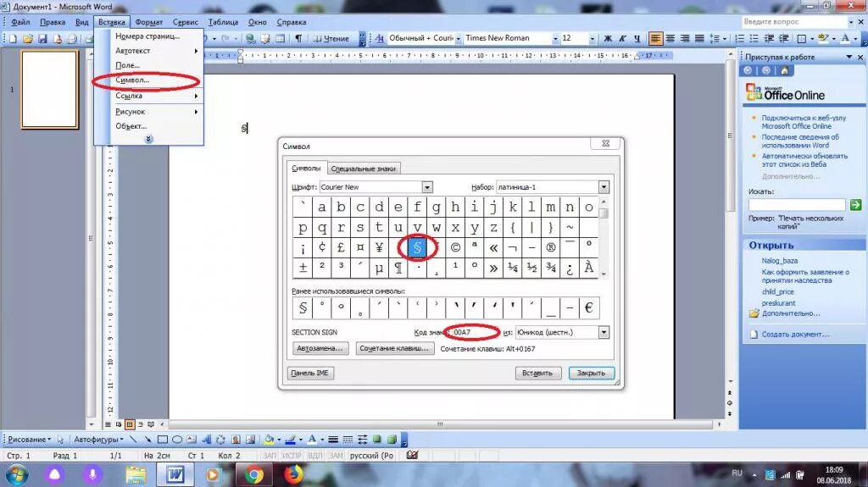The image size is (868, 487).
Task: Toggle the paragraph marks (¶) icon
Action: point(298,38)
